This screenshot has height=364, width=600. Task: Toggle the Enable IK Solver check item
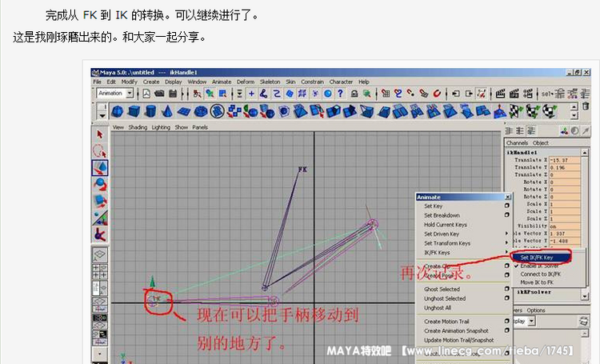click(x=539, y=266)
